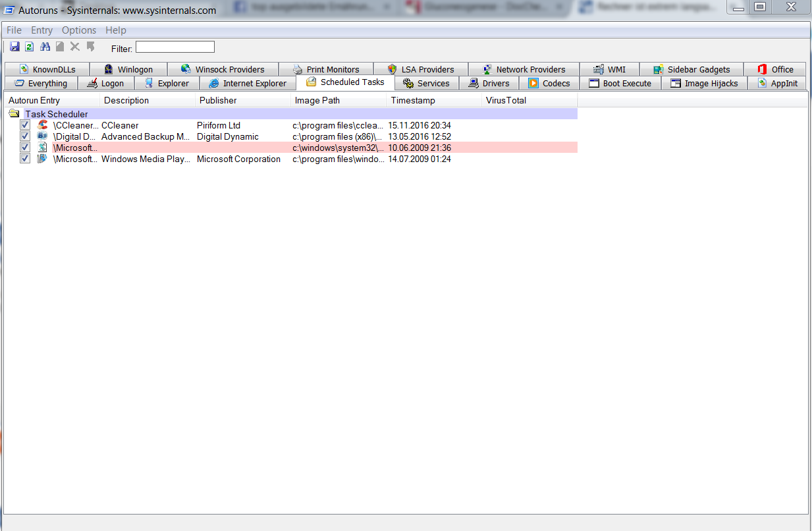Click the Autoruns app icon in title bar
This screenshot has width=812, height=531.
pos(10,10)
